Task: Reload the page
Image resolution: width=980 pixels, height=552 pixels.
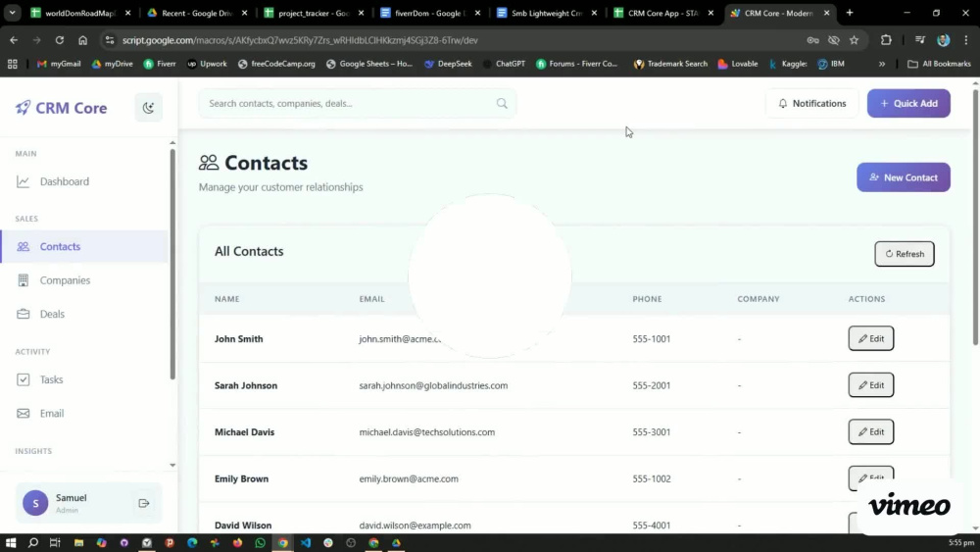Action: tap(60, 40)
